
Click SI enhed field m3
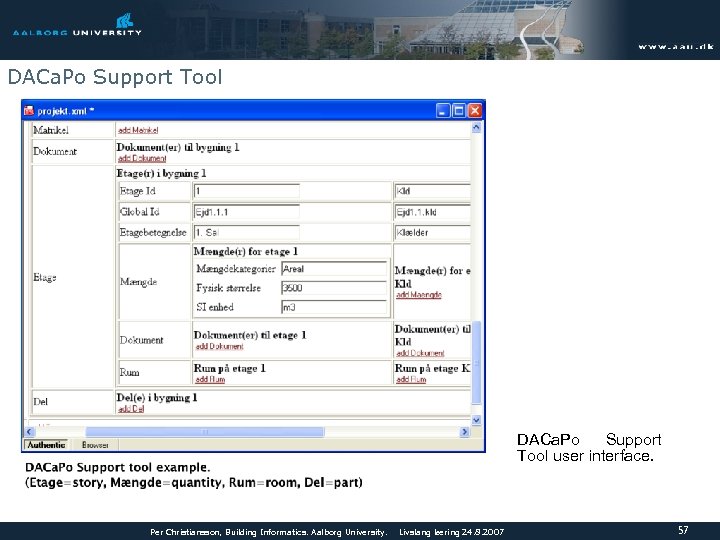334,307
